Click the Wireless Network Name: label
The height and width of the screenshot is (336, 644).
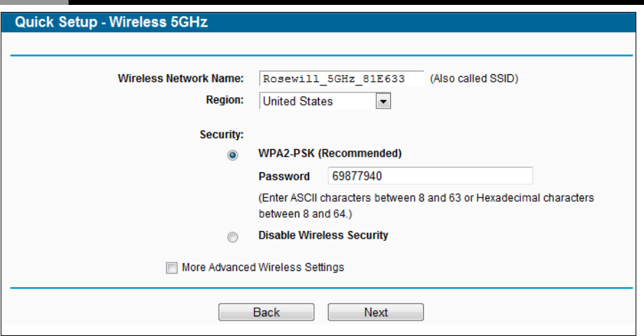pyautogui.click(x=180, y=78)
